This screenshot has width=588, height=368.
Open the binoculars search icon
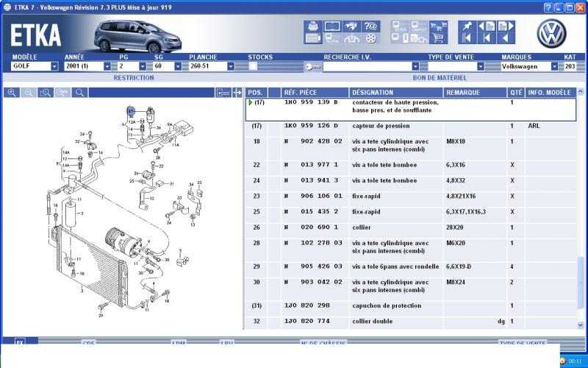pyautogui.click(x=352, y=26)
